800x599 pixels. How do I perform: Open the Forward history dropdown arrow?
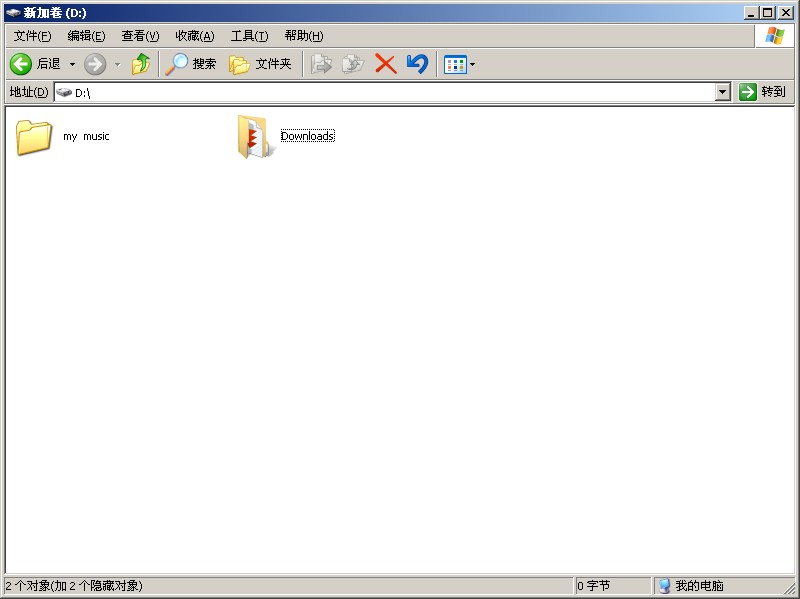pos(118,64)
